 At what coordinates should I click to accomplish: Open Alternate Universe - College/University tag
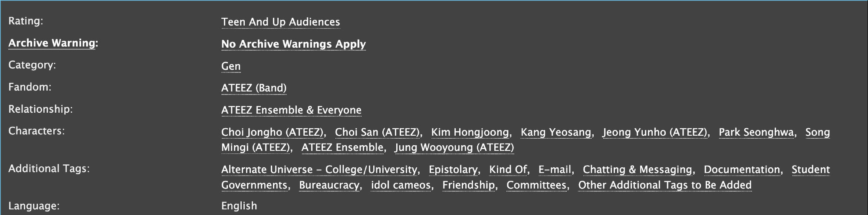point(319,169)
